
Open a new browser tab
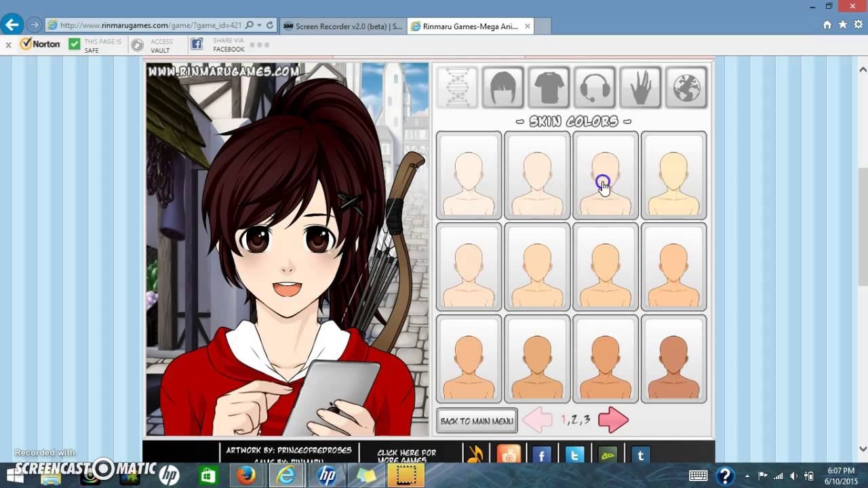point(542,26)
